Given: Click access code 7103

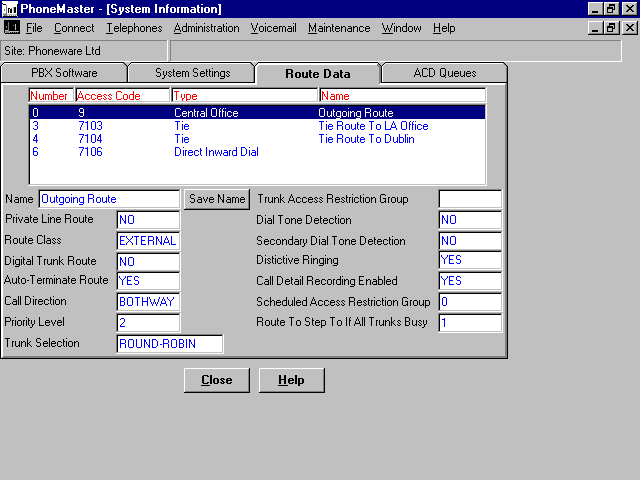Looking at the screenshot, I should (x=90, y=126).
